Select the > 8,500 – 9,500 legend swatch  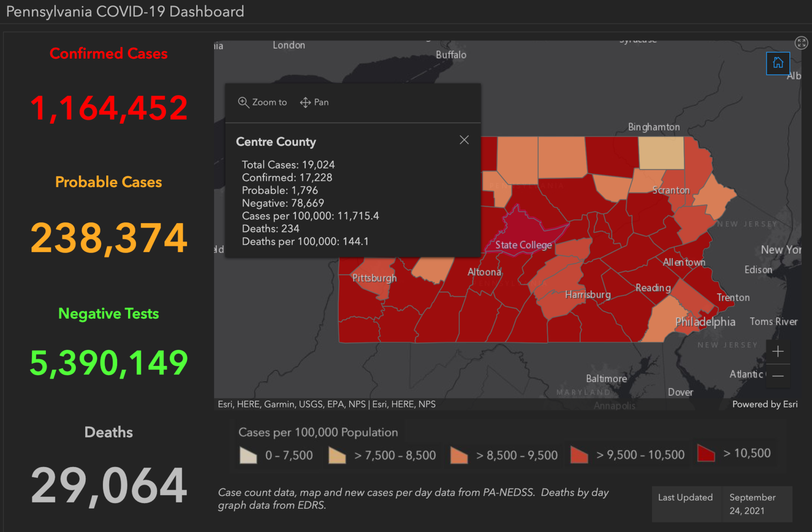pyautogui.click(x=458, y=456)
